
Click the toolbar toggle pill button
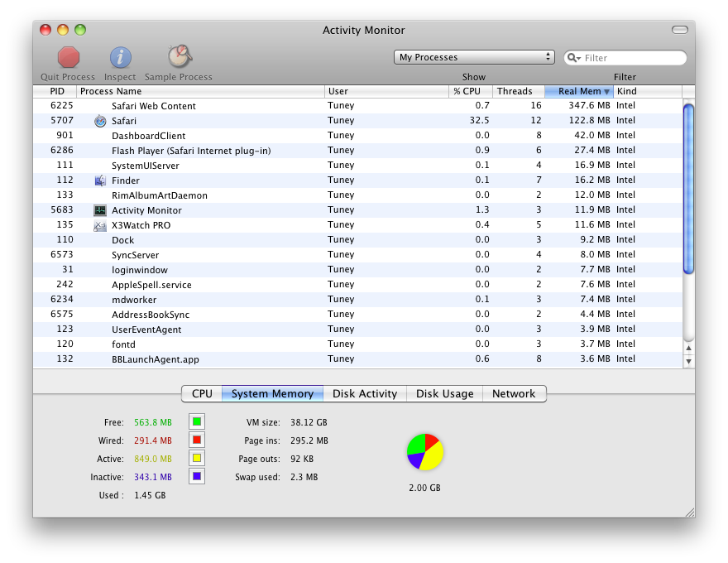(680, 30)
